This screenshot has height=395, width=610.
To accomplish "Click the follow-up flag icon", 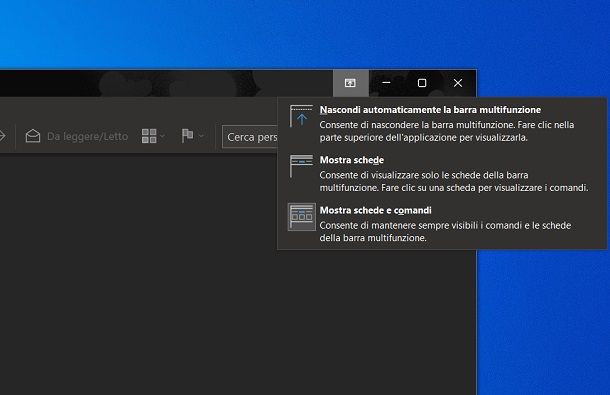I will point(188,136).
